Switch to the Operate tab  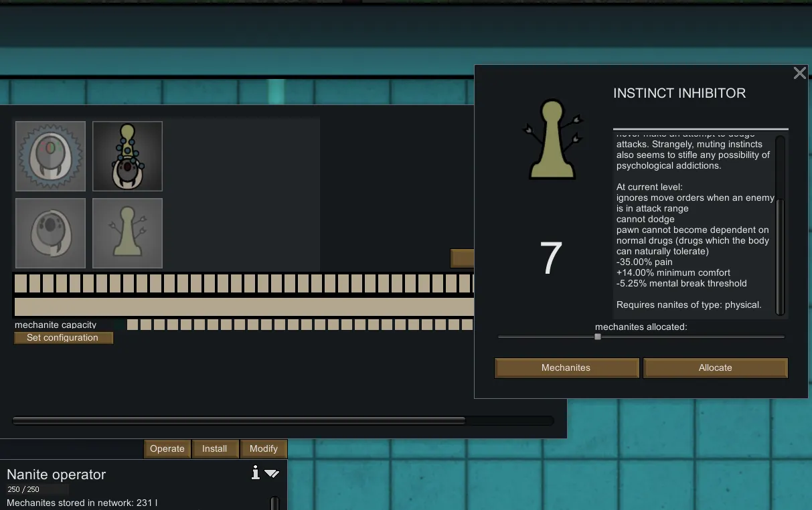click(x=167, y=449)
